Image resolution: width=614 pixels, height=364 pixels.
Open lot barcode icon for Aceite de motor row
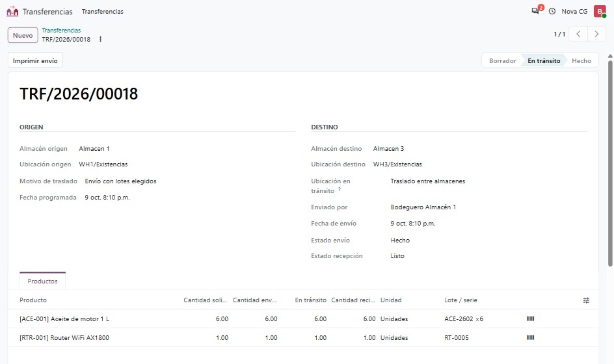pyautogui.click(x=530, y=318)
